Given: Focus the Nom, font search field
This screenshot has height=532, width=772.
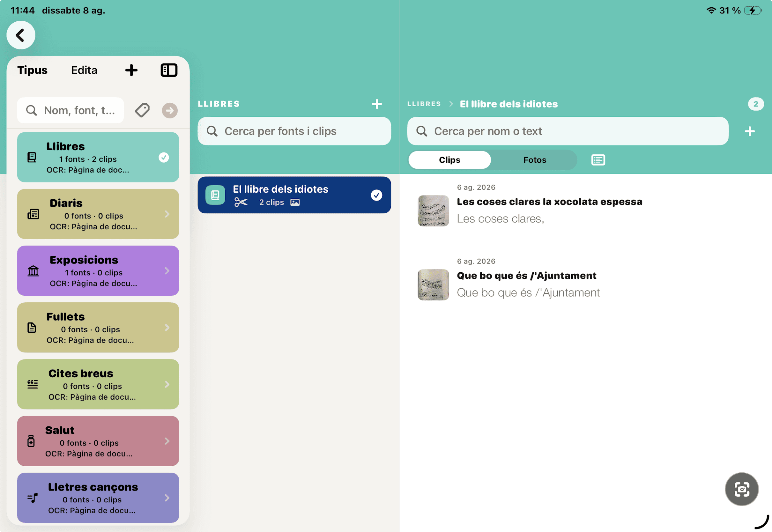Looking at the screenshot, I should point(70,110).
